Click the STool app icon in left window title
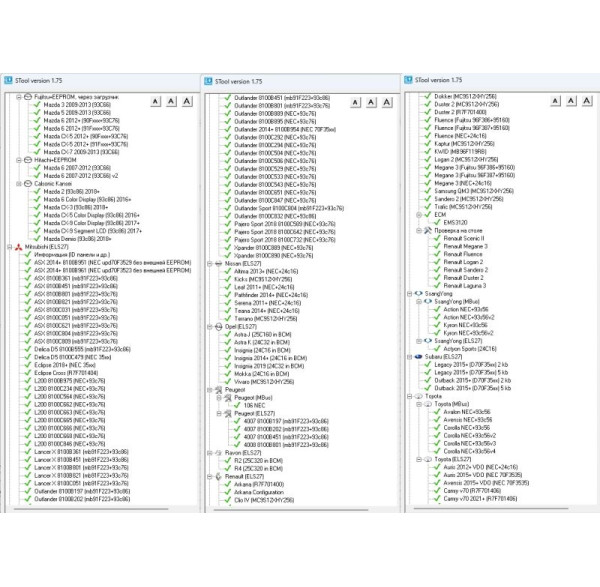 [x=8, y=78]
